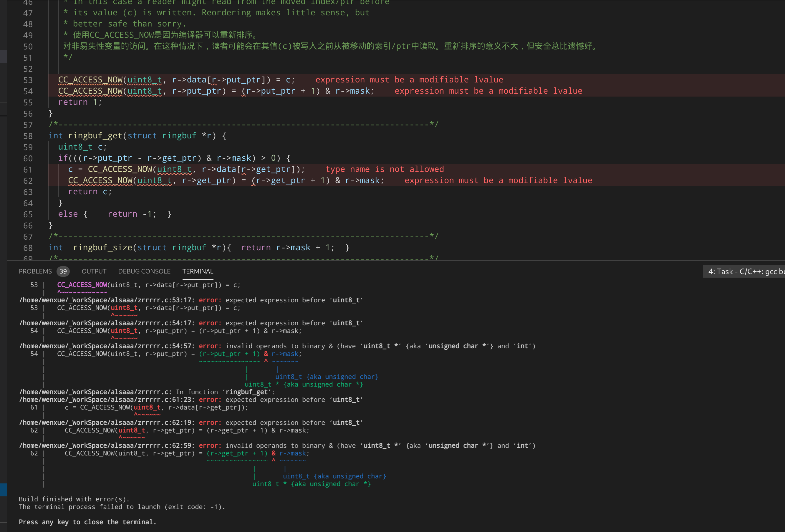Switch to the OUTPUT tab
This screenshot has height=532, width=785.
coord(94,271)
